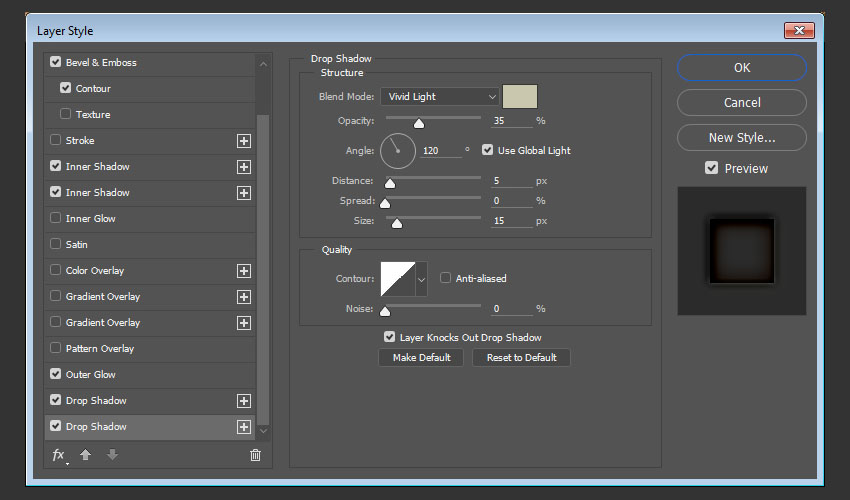
Task: Click the Distance slider handle
Action: (390, 183)
